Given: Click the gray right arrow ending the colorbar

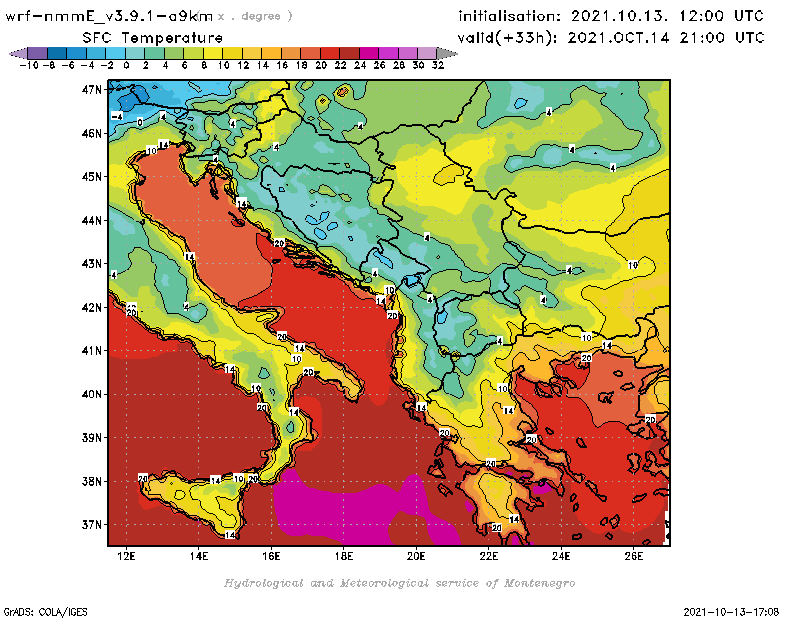Looking at the screenshot, I should [447, 53].
